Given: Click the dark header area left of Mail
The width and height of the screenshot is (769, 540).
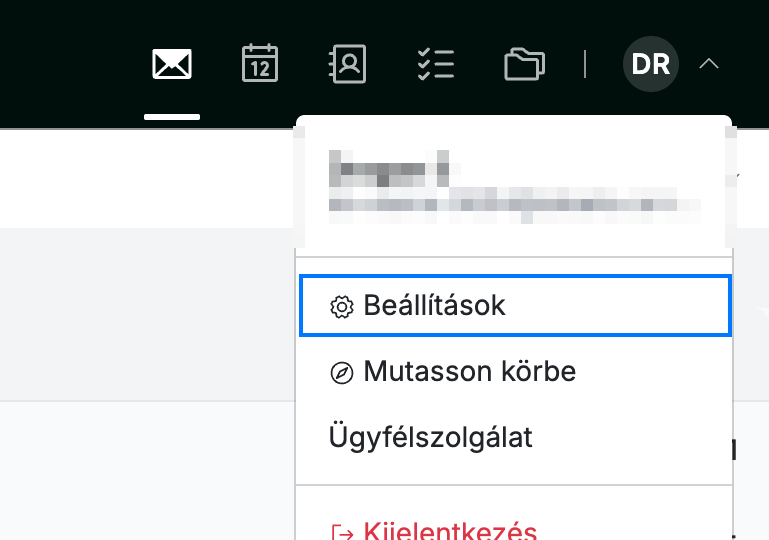Looking at the screenshot, I should pyautogui.click(x=69, y=64).
